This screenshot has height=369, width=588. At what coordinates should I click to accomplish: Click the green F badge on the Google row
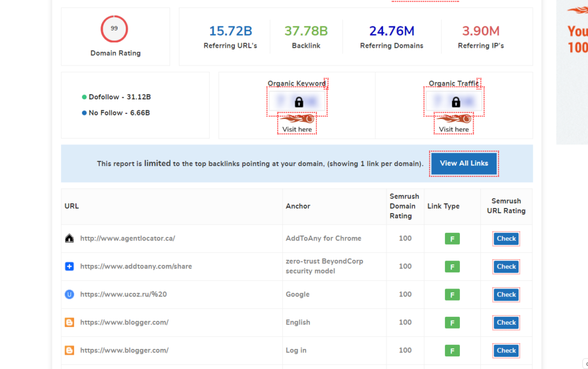pos(452,294)
